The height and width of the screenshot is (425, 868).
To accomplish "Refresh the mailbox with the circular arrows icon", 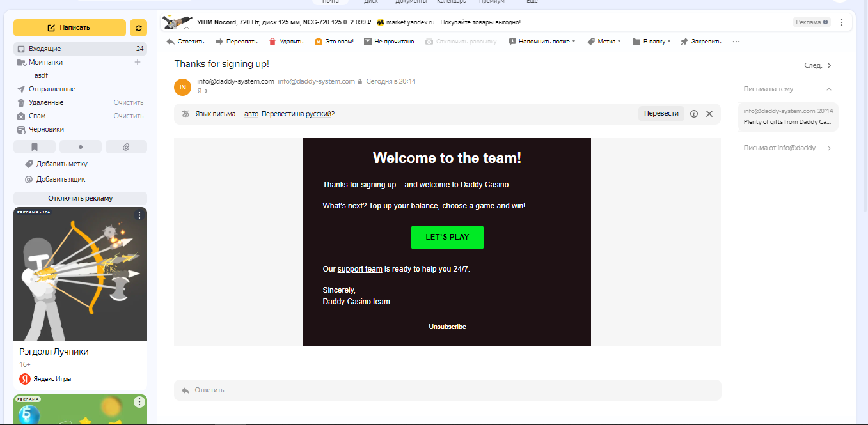I will (x=138, y=27).
